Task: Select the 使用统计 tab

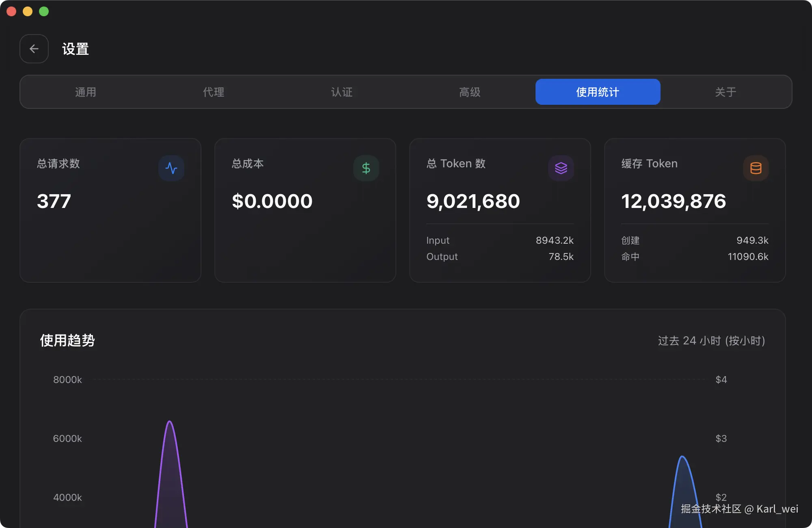Action: coord(598,92)
